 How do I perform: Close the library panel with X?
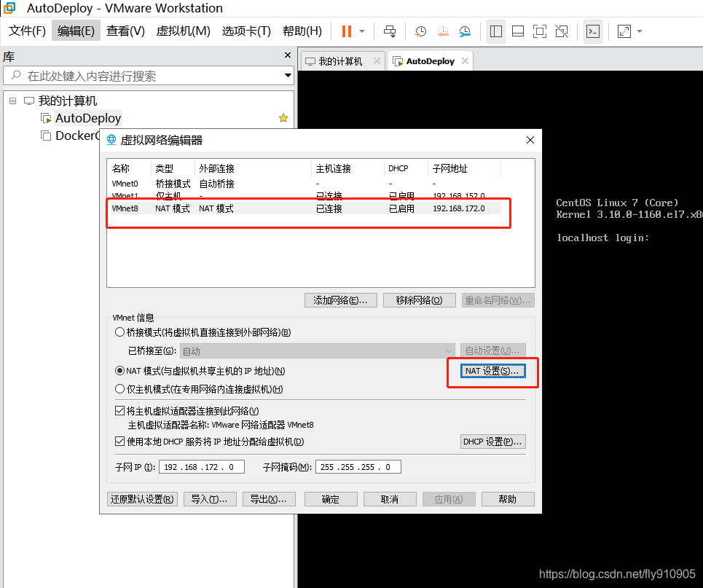coord(288,55)
